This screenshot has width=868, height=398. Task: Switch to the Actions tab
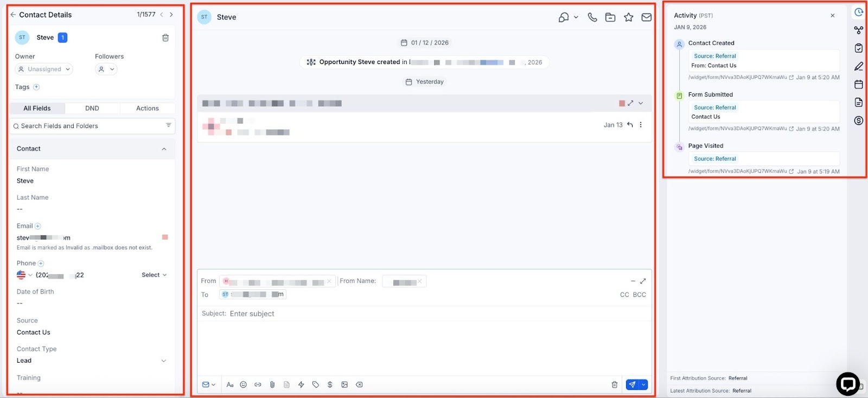pos(148,108)
